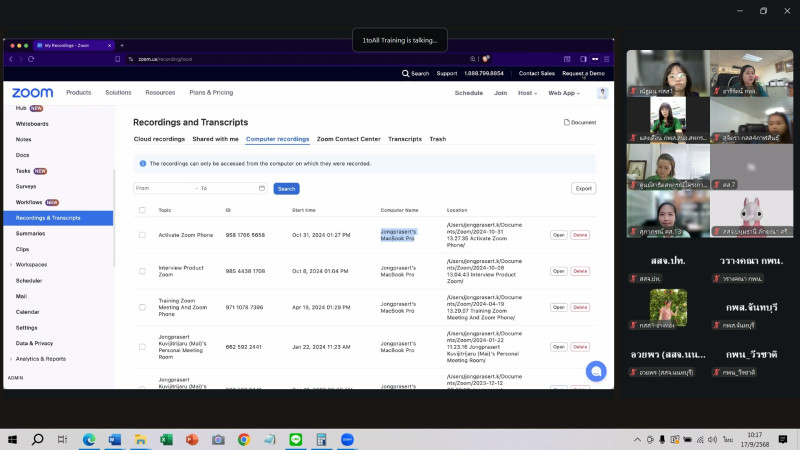Click the calendar icon in date filter
Image resolution: width=800 pixels, height=450 pixels.
pos(262,188)
